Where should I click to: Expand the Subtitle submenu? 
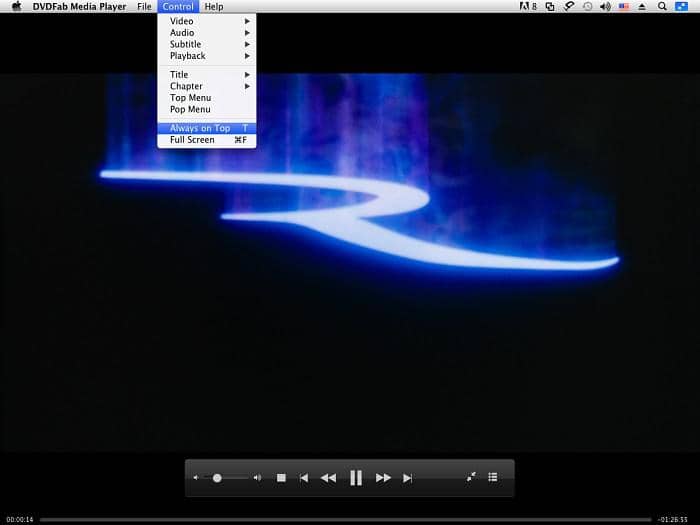207,44
